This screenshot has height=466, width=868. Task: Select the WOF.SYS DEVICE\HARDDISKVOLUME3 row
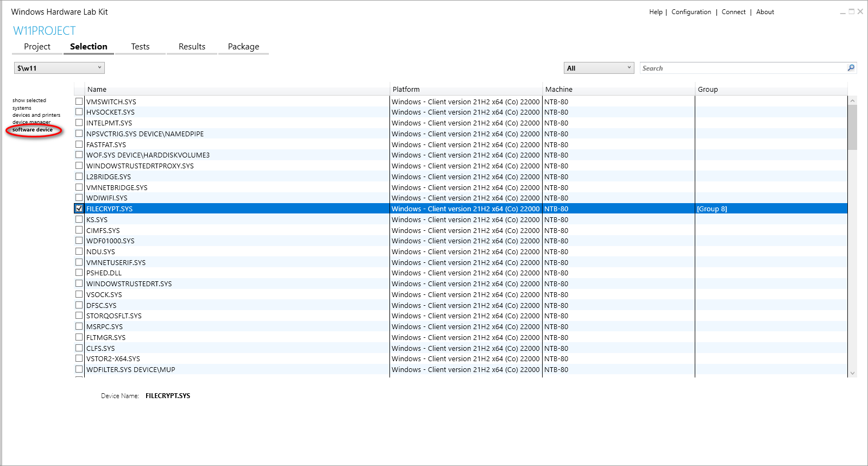point(461,155)
